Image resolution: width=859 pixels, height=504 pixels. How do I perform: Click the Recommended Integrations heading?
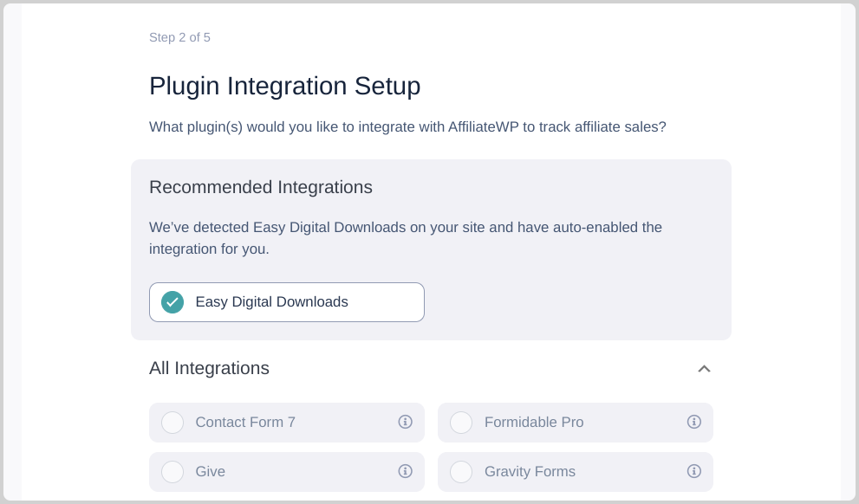coord(261,187)
